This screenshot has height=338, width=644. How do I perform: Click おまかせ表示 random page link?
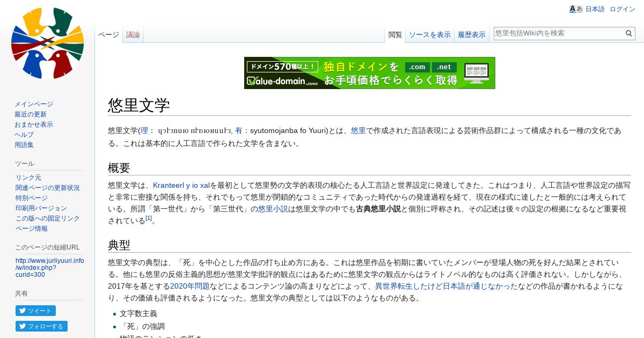pyautogui.click(x=34, y=124)
